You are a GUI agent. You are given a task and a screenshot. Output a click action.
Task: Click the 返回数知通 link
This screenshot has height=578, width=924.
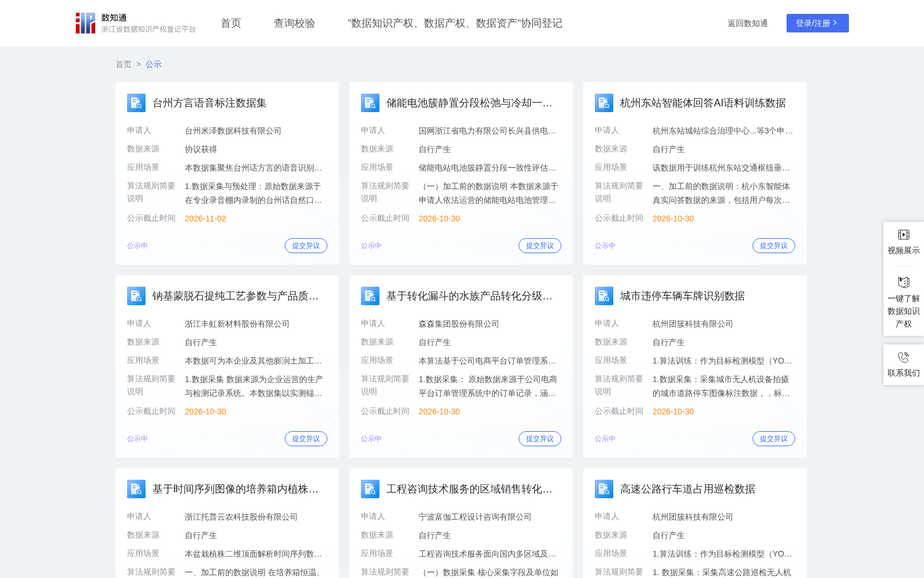pyautogui.click(x=748, y=23)
